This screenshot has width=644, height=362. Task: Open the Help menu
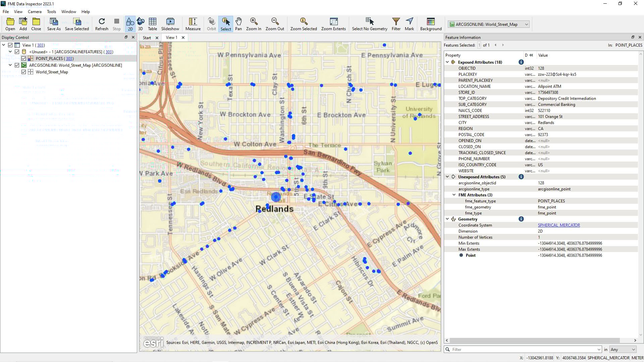[x=86, y=11]
